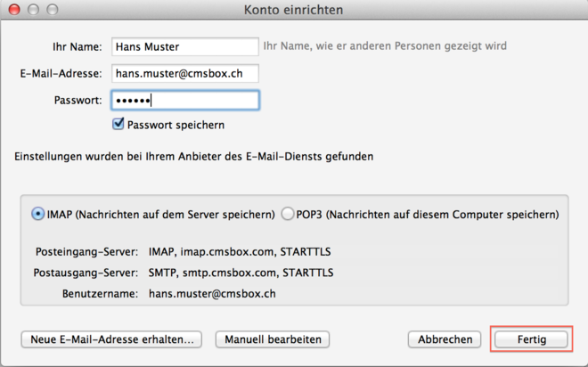
Task: Click the Ihr Name input field
Action: (x=185, y=46)
